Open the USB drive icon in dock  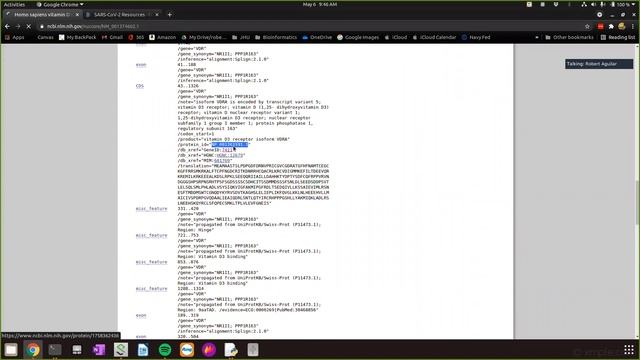(x=253, y=350)
